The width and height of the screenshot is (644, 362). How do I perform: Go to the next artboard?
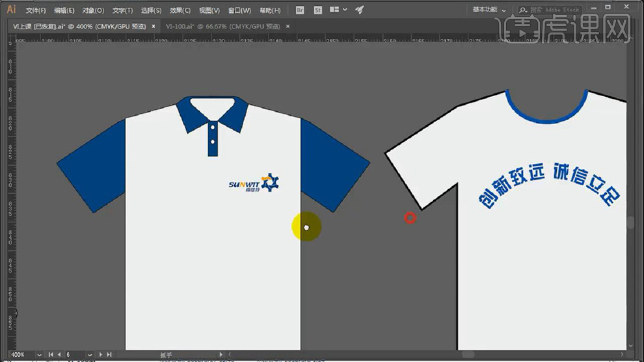pos(99,355)
